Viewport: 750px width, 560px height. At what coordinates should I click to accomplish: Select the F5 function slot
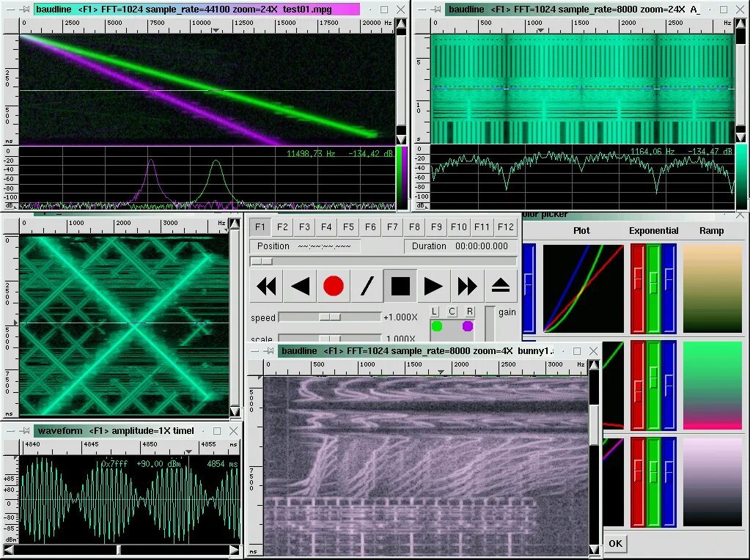(x=348, y=226)
